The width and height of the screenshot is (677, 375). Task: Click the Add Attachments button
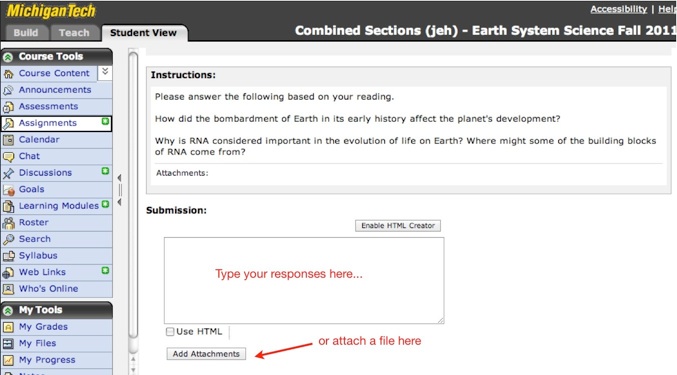coord(206,354)
